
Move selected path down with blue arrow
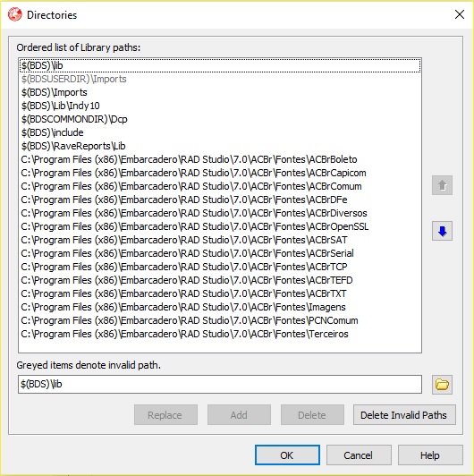(442, 231)
